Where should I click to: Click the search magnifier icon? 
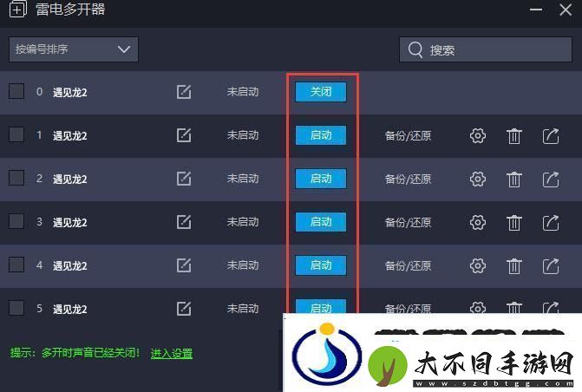coord(415,49)
